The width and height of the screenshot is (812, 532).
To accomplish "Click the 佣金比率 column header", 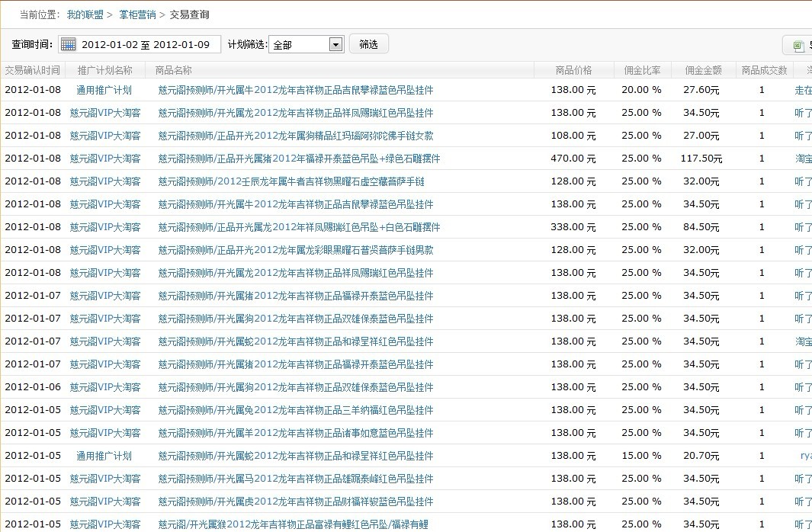I will click(642, 70).
